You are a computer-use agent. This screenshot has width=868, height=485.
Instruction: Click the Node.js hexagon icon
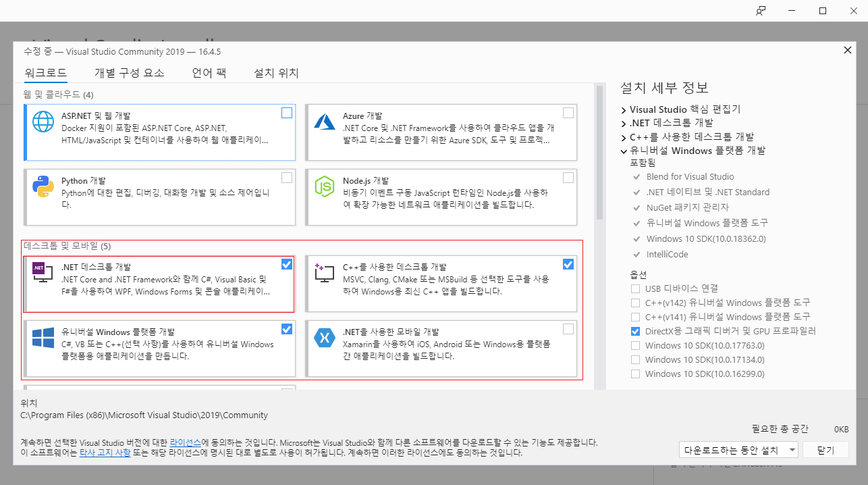[x=325, y=187]
